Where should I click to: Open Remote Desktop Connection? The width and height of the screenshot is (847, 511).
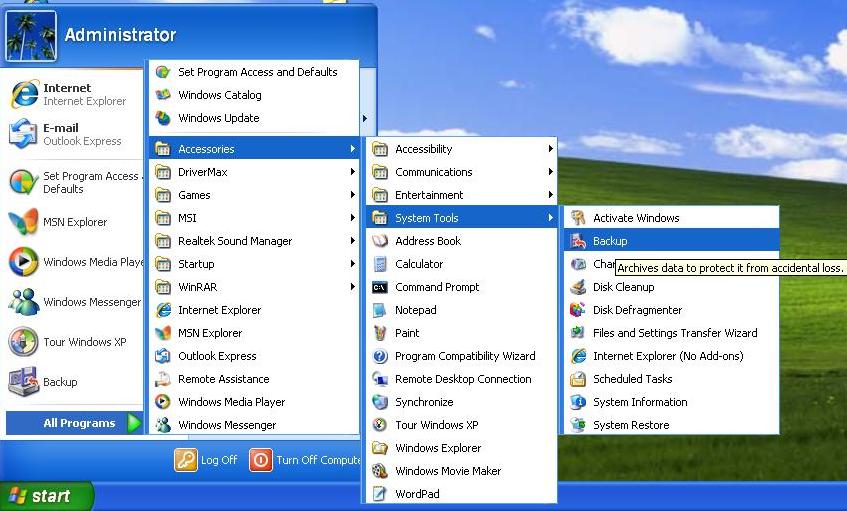click(x=461, y=379)
